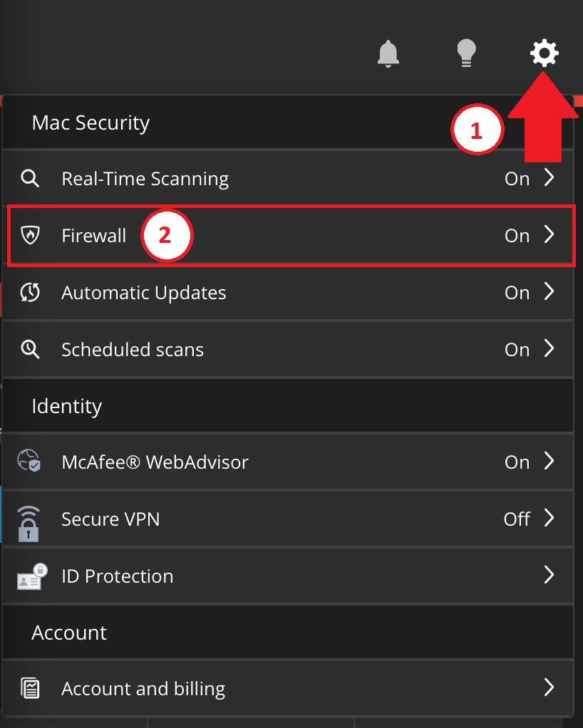Expand the Firewall settings chevron
The image size is (583, 728).
(x=549, y=235)
